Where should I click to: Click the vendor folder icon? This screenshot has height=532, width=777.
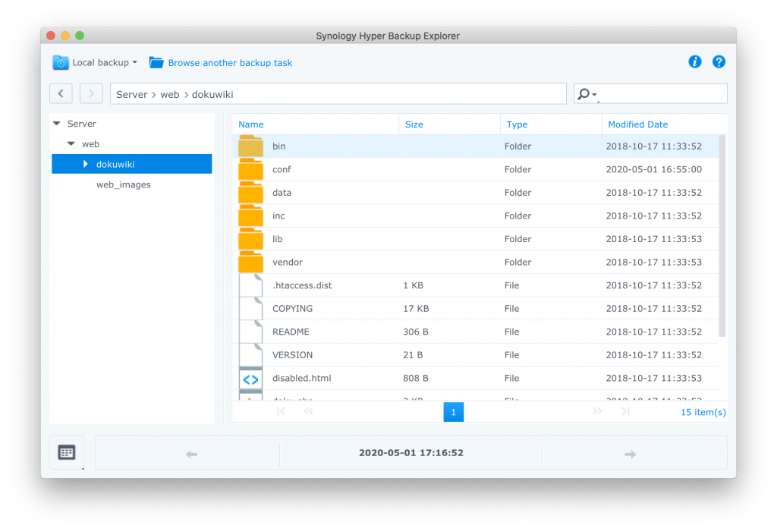(x=250, y=263)
